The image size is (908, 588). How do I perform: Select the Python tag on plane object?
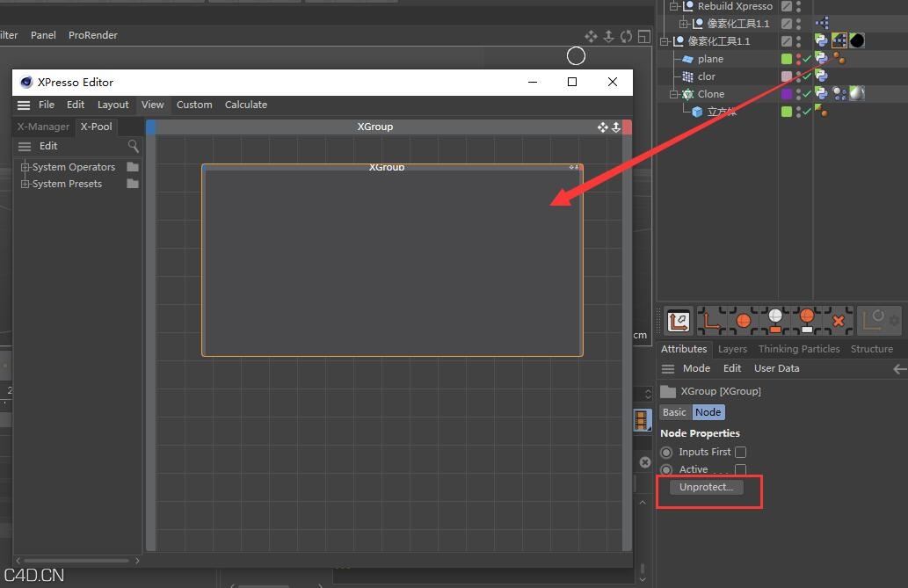coord(821,59)
